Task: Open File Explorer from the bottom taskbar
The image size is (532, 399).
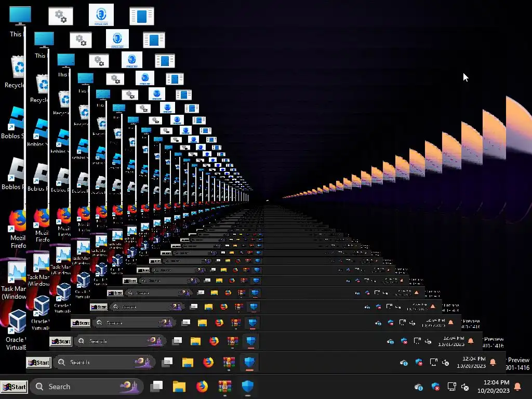Action: click(179, 387)
